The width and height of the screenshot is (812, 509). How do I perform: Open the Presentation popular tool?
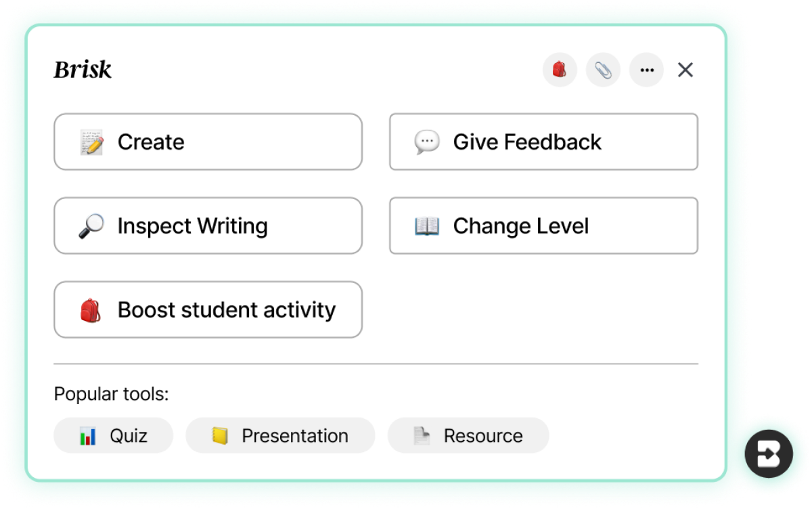(280, 435)
